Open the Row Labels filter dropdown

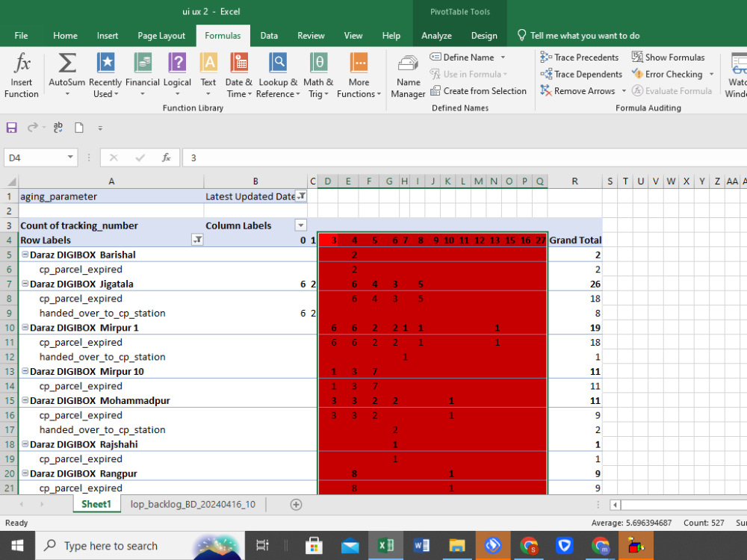(x=198, y=240)
